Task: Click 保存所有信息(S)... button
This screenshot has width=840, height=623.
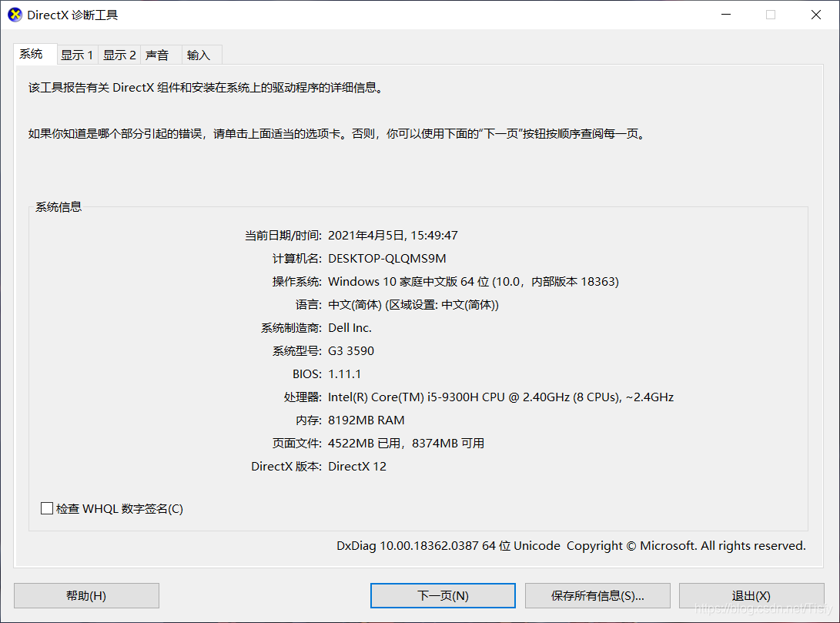Action: (x=597, y=596)
